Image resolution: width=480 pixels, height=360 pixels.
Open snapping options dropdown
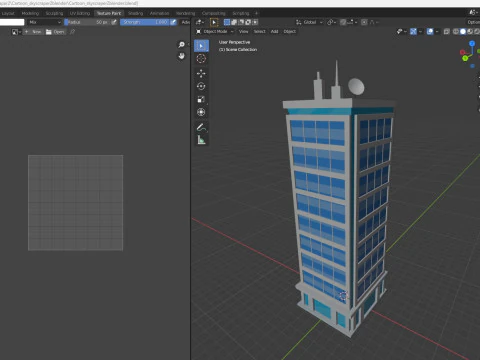click(x=352, y=22)
